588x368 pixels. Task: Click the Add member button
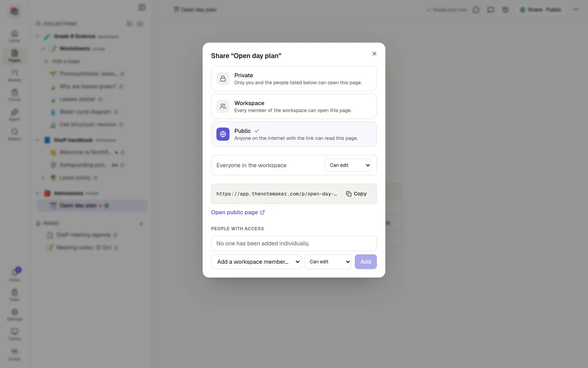366,262
